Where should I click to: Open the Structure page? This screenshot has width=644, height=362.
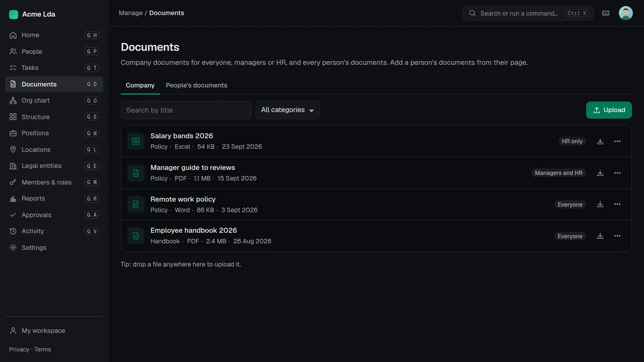[x=54, y=117]
